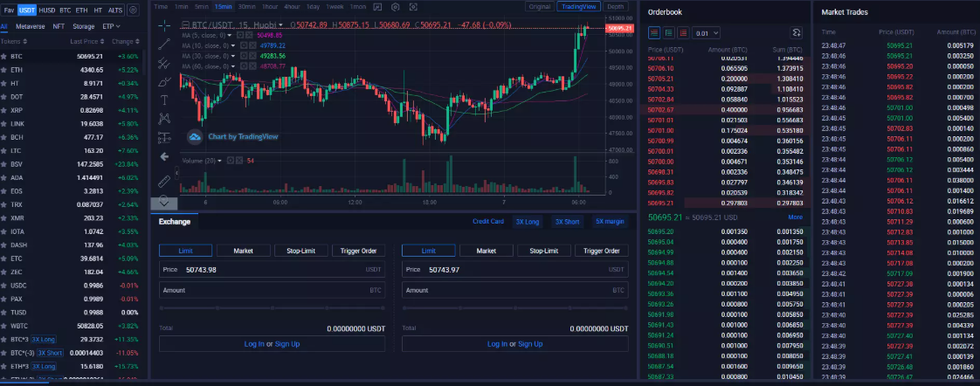
Task: Remove the MA 60 indicator
Action: coord(252,65)
